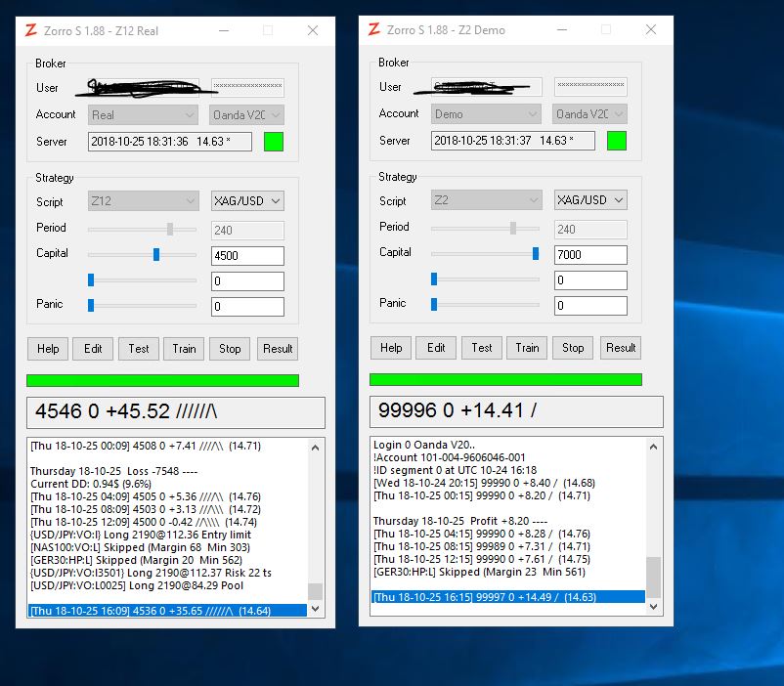Click the Capital slider handle in Z12 window

156,254
